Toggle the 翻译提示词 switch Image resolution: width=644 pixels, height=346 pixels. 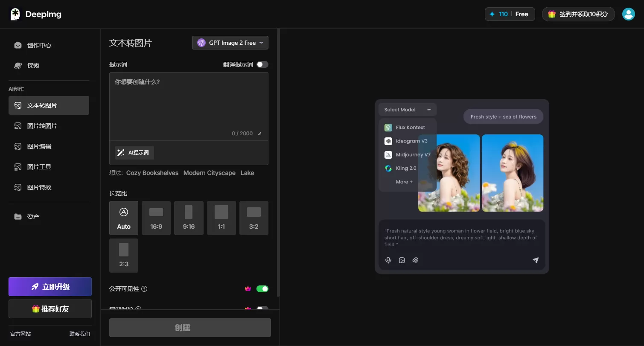262,64
